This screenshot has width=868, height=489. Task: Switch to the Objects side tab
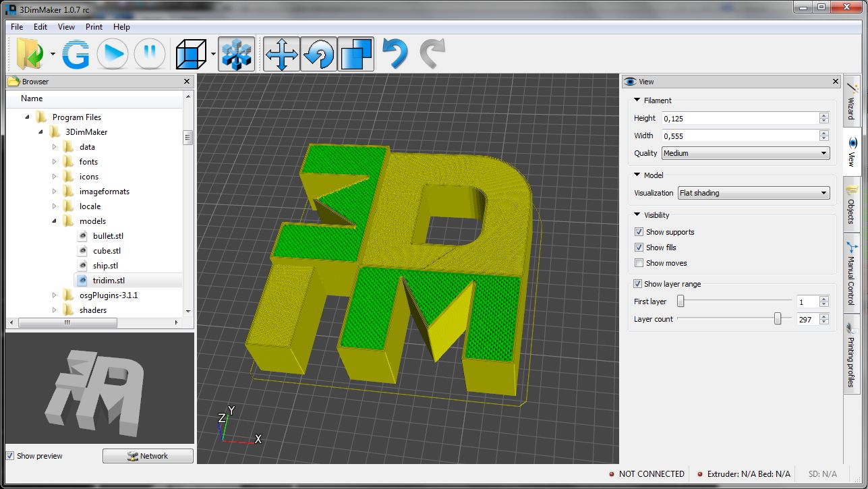click(852, 205)
